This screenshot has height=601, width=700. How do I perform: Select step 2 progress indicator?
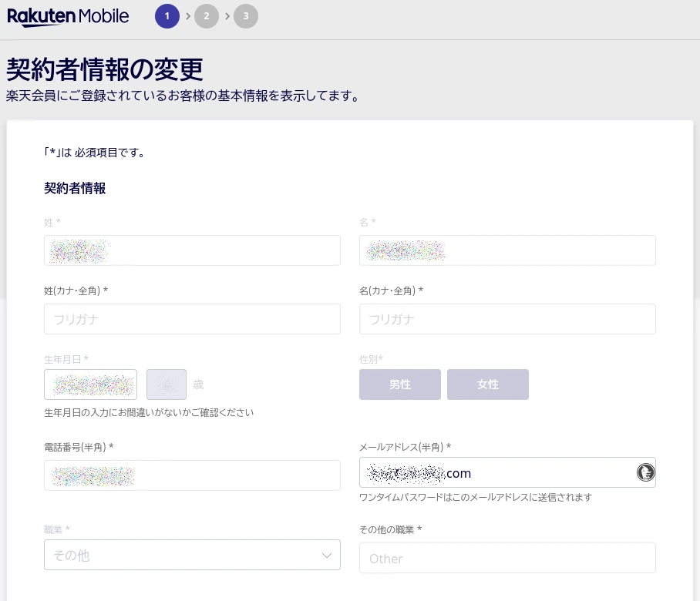tap(207, 16)
